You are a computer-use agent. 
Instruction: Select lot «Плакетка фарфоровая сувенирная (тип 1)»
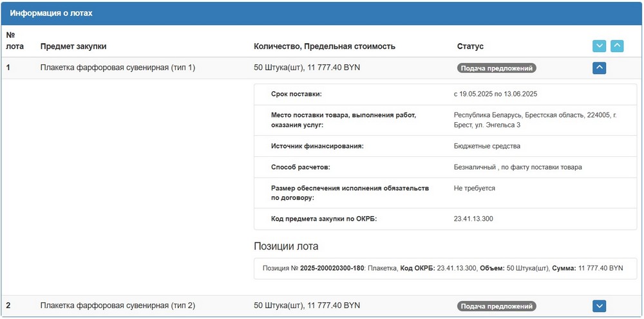click(117, 68)
